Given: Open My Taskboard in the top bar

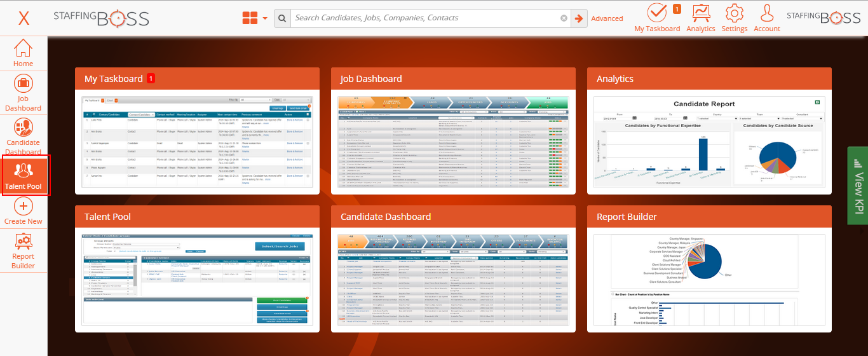Looking at the screenshot, I should tap(657, 18).
